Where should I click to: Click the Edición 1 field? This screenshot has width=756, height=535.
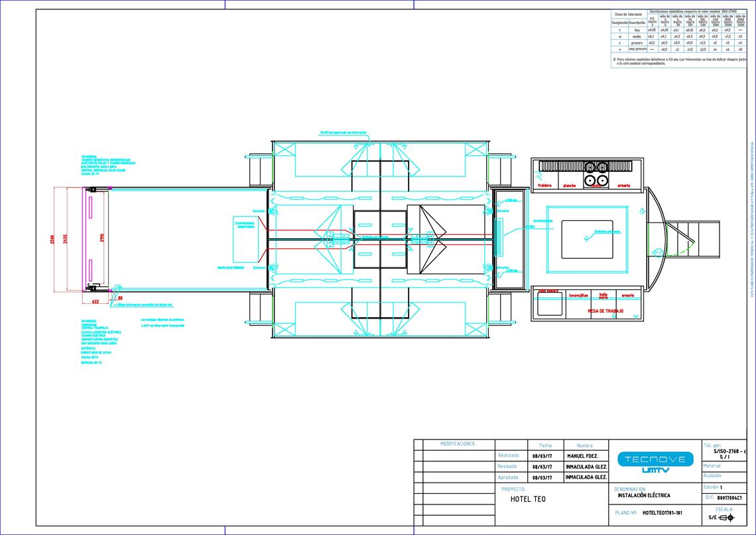pyautogui.click(x=714, y=487)
